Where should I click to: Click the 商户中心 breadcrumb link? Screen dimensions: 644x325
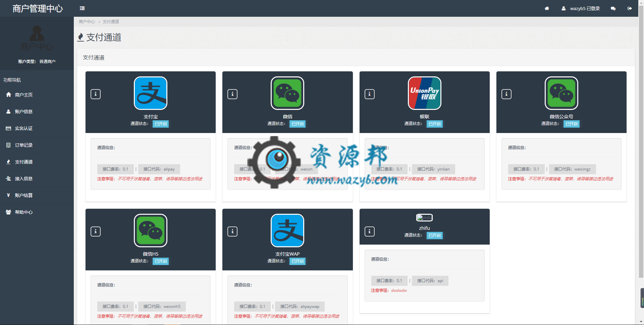click(x=87, y=22)
